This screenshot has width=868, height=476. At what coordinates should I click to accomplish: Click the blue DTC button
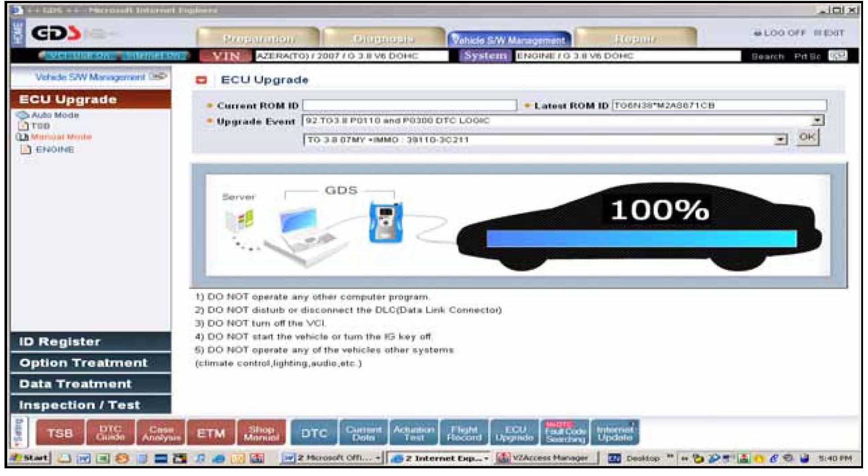click(314, 433)
